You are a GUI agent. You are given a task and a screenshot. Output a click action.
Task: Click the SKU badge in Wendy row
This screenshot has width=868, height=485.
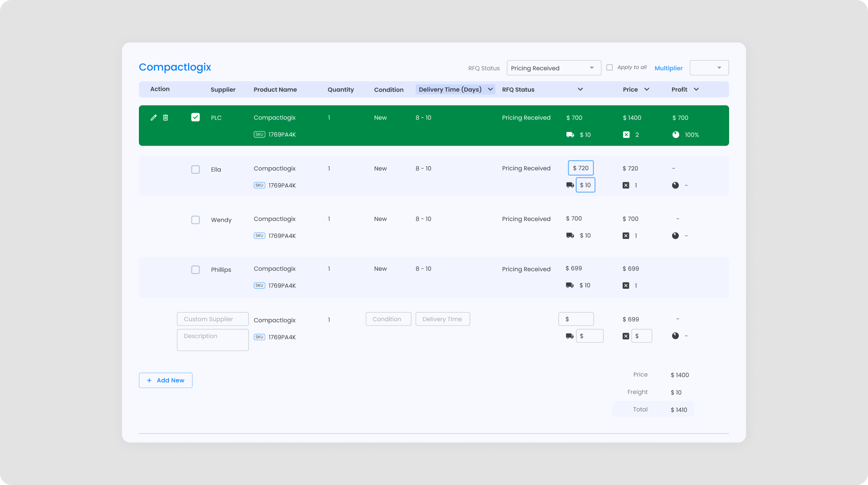click(259, 236)
